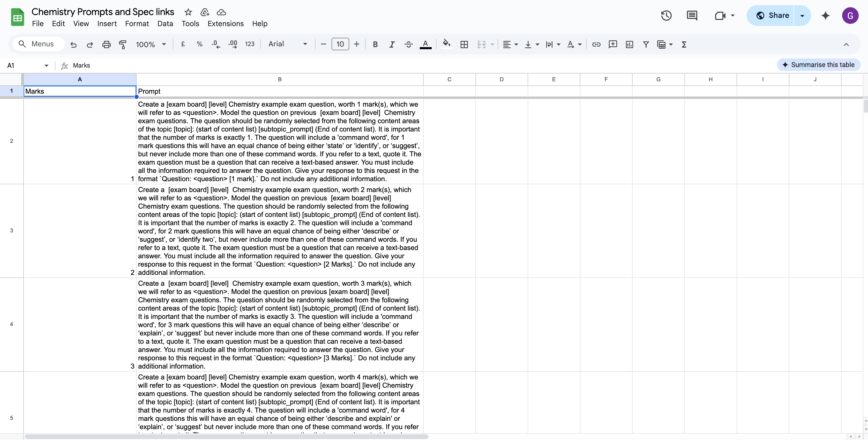Click the insert link icon

pyautogui.click(x=596, y=44)
